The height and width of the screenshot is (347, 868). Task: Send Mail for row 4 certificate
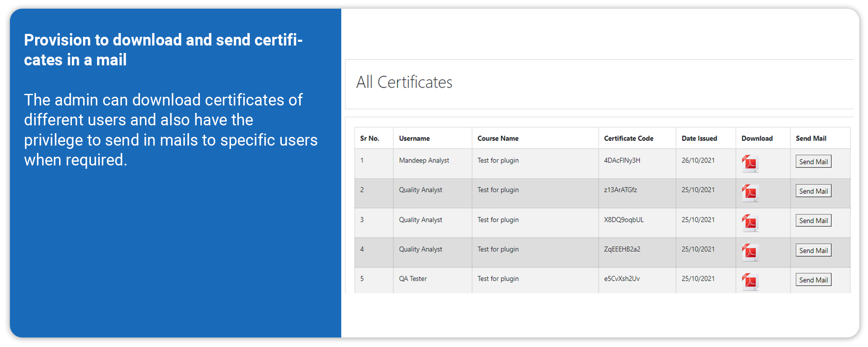coord(813,250)
